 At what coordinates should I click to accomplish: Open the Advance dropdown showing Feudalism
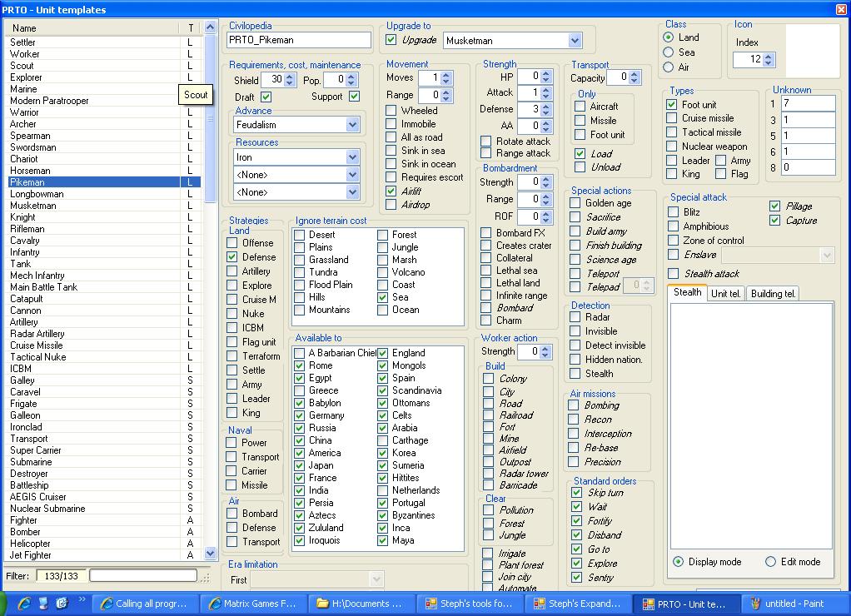[353, 125]
